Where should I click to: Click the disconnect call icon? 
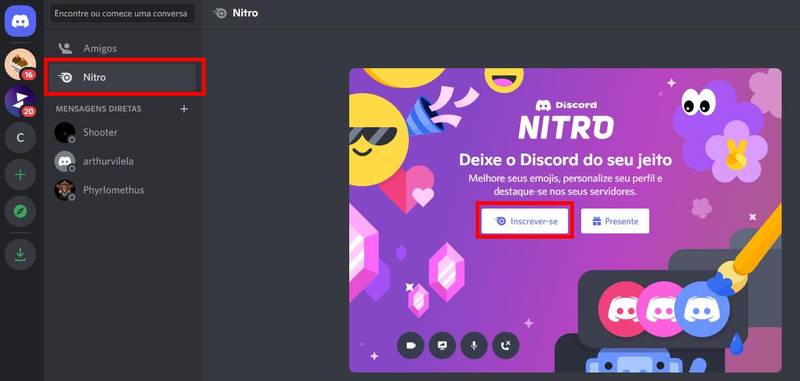point(506,346)
